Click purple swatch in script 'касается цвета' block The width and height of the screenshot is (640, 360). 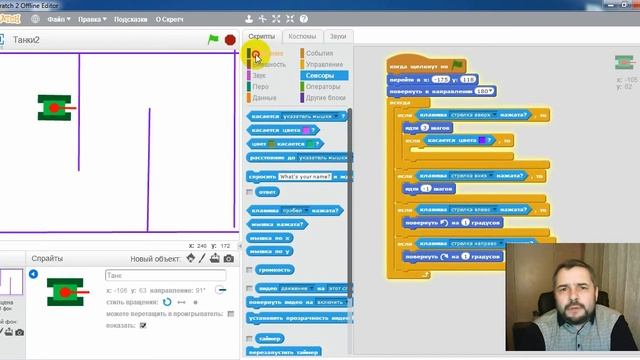pos(482,140)
